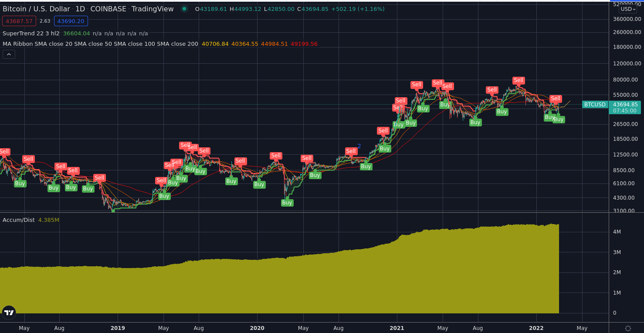
Task: Click Accum/Dist value 4.385M
Action: [x=49, y=220]
